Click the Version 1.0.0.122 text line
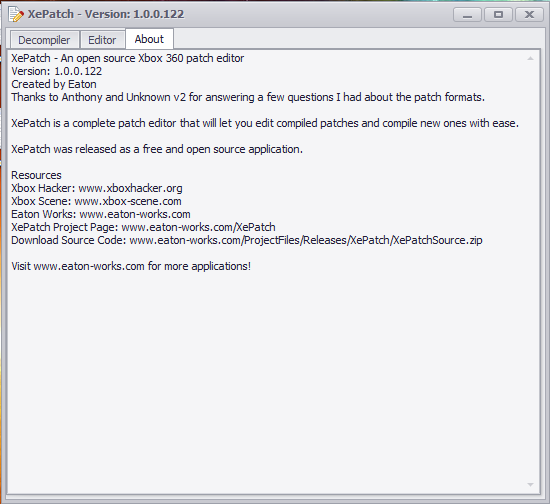 tap(56, 71)
